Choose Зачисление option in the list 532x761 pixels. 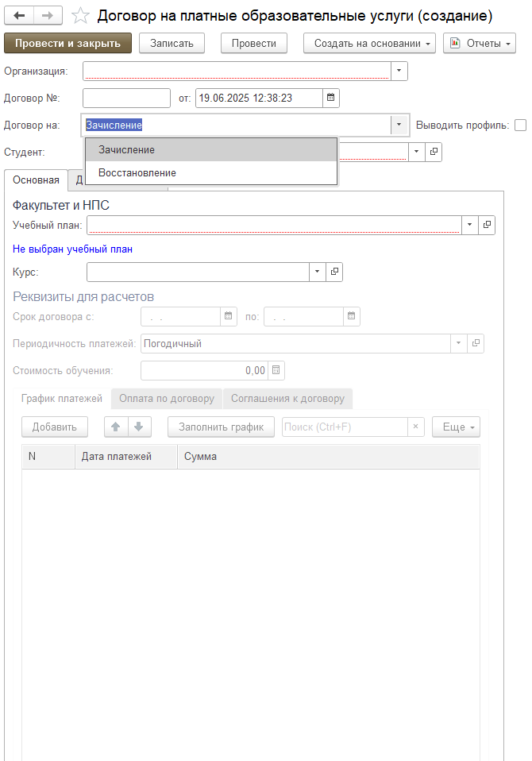pyautogui.click(x=127, y=149)
